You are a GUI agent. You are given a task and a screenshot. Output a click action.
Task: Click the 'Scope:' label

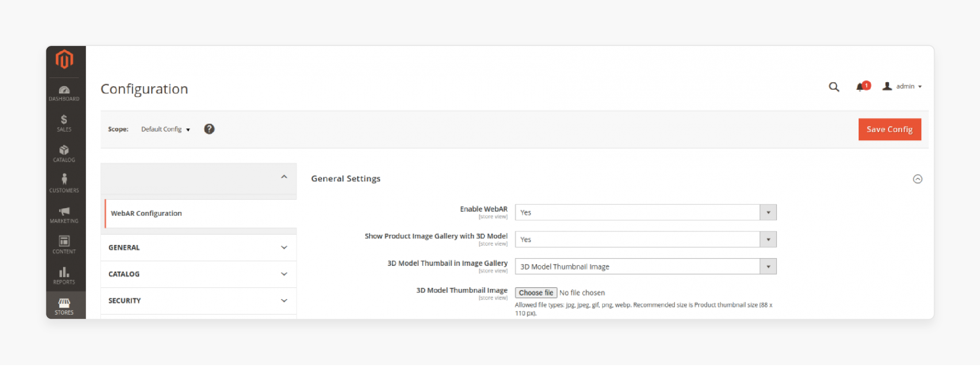click(118, 129)
